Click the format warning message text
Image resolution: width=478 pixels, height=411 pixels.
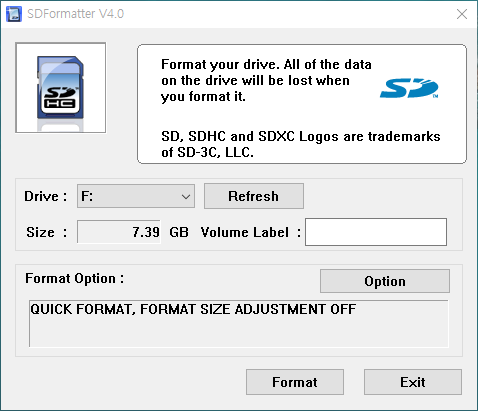(x=266, y=81)
